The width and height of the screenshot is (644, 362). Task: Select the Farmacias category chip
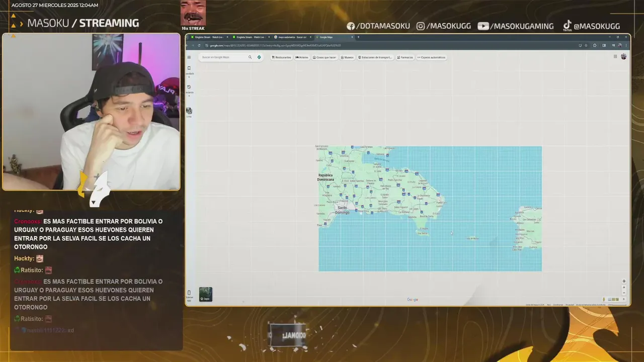pyautogui.click(x=405, y=57)
